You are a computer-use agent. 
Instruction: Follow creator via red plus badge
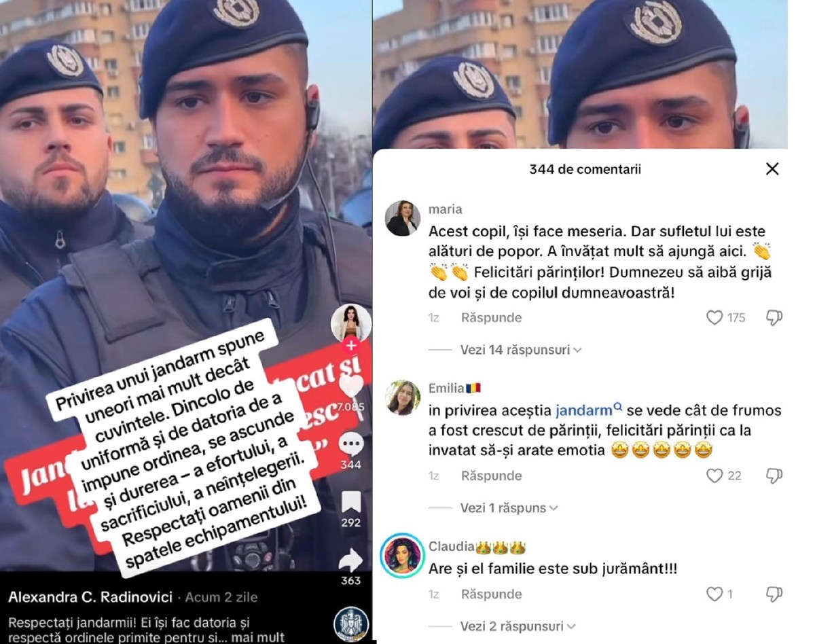pos(351,346)
